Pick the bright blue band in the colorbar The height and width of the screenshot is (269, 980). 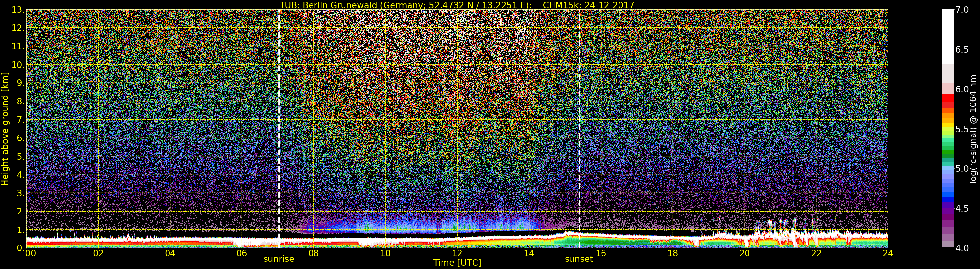(947, 198)
